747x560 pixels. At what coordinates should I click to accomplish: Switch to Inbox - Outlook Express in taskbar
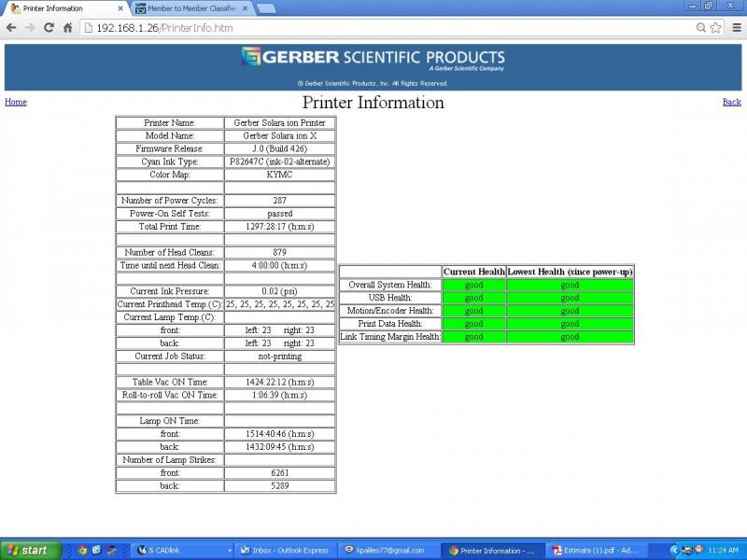tap(285, 551)
